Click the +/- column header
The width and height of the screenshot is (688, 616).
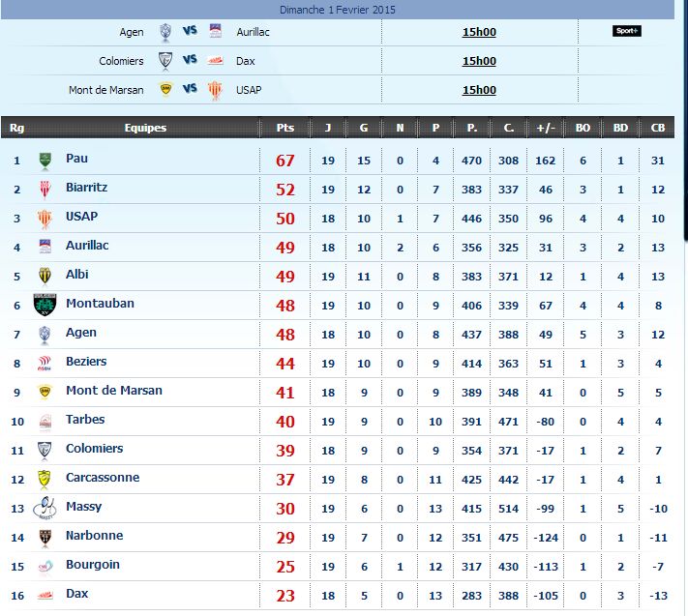point(546,128)
